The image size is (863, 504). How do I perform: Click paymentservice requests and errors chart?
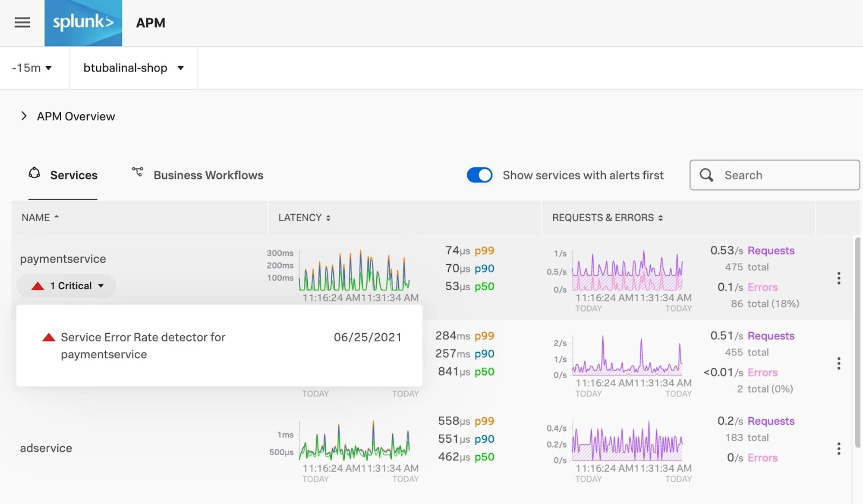click(x=627, y=270)
